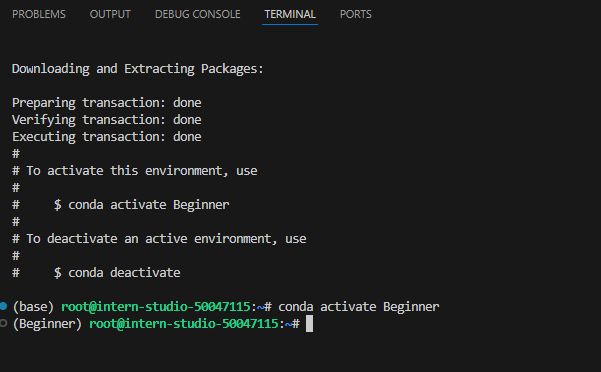601x372 pixels.
Task: Click the 'Downloading and Extracting Packages:' line
Action: click(x=138, y=69)
